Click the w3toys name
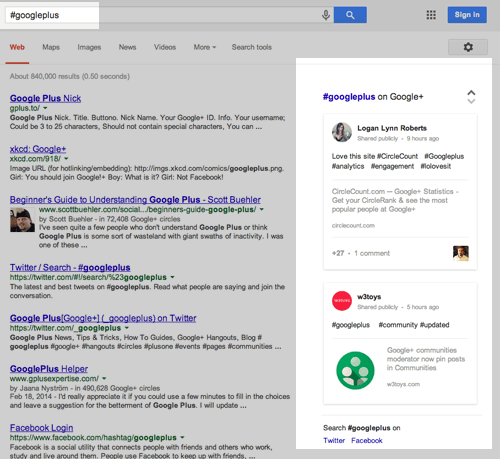This screenshot has width=500, height=459. (x=369, y=297)
